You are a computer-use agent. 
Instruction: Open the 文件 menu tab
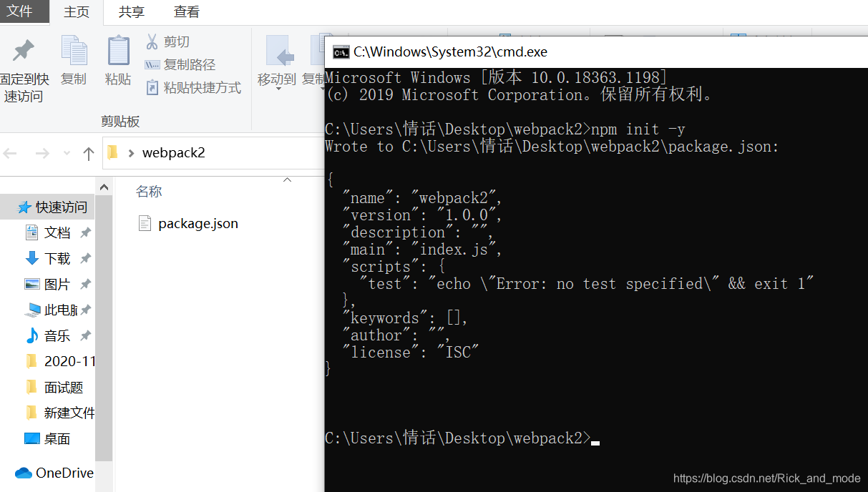click(20, 11)
